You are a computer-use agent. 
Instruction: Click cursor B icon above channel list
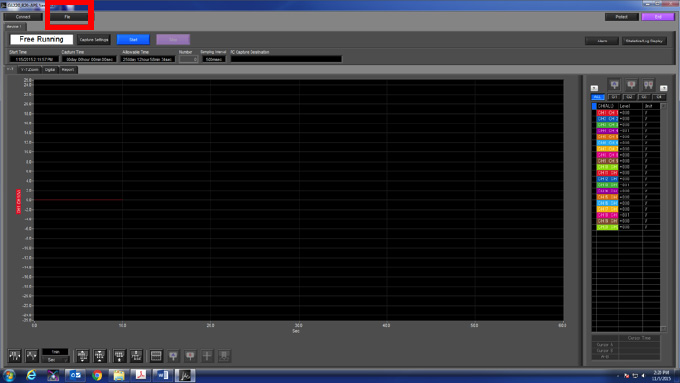631,85
